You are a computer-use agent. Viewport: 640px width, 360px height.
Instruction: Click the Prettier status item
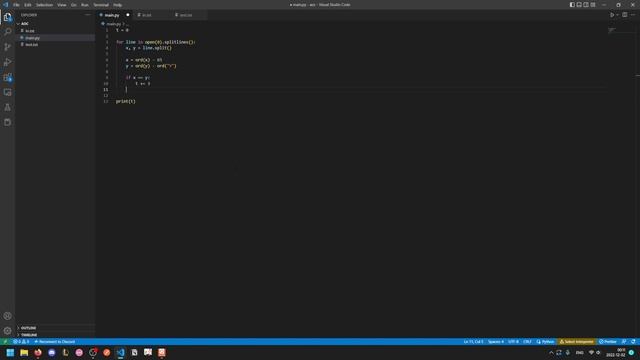[x=608, y=342]
